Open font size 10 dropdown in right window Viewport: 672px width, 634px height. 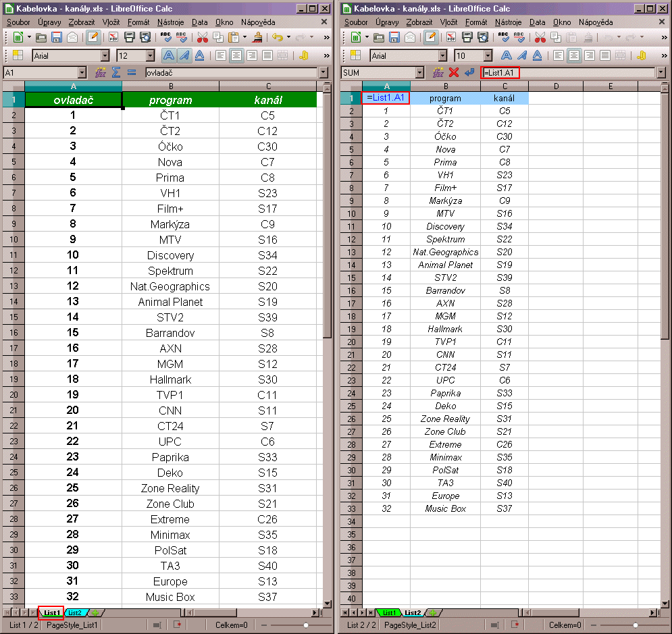point(488,55)
